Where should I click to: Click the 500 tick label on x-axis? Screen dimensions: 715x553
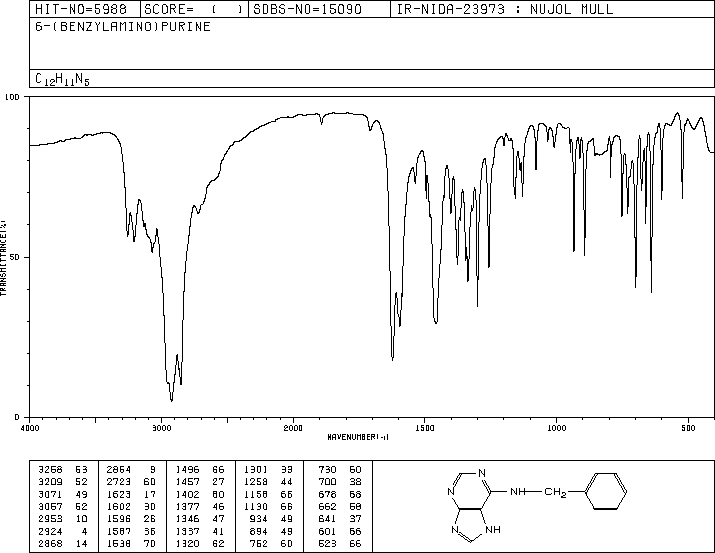(x=688, y=428)
